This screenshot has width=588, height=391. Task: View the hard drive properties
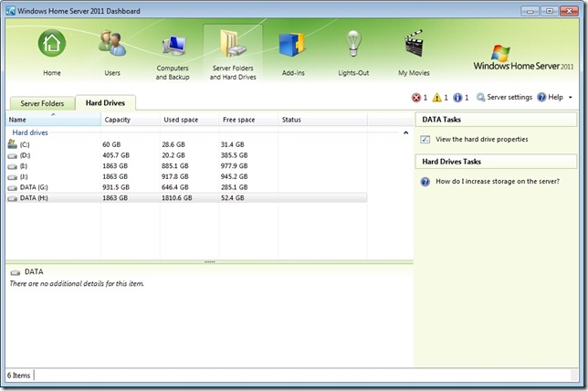pyautogui.click(x=481, y=139)
